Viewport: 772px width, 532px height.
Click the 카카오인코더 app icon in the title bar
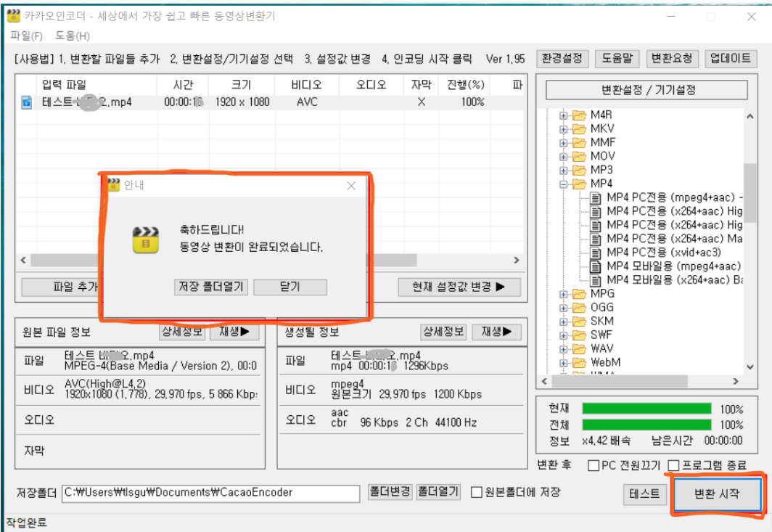point(13,16)
